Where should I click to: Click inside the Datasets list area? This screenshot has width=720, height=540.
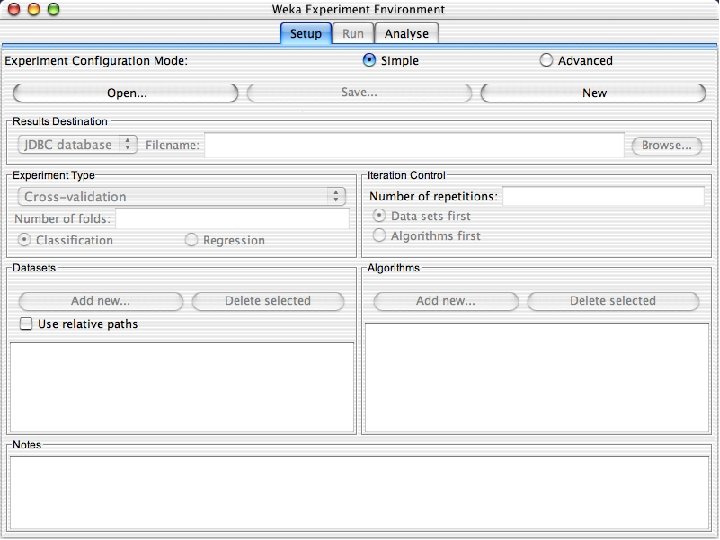pyautogui.click(x=182, y=387)
